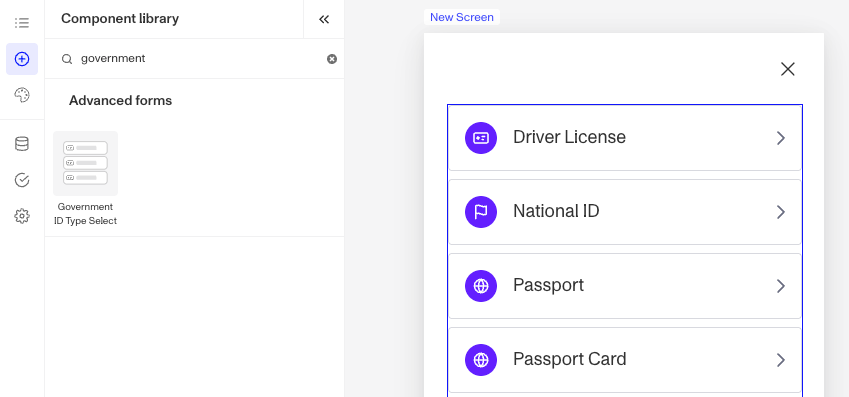Screen dimensions: 849x397
Task: Open the settings gear icon
Action: [22, 217]
